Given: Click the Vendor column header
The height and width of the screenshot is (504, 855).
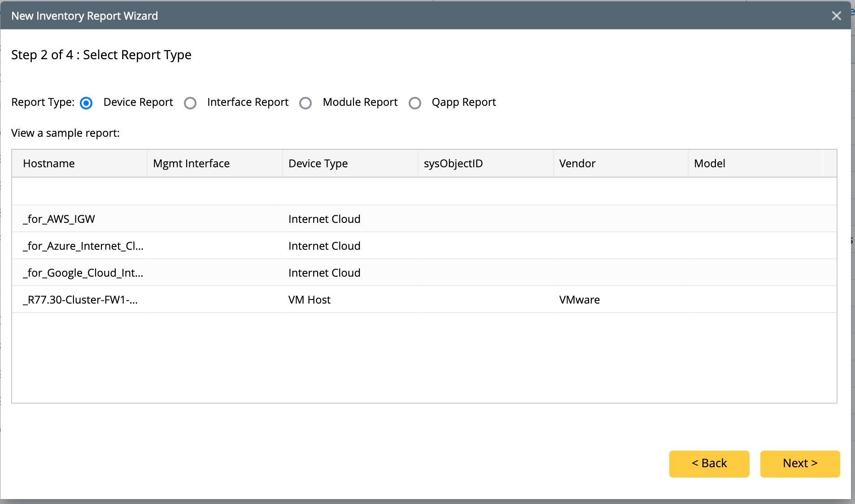Looking at the screenshot, I should click(577, 164).
